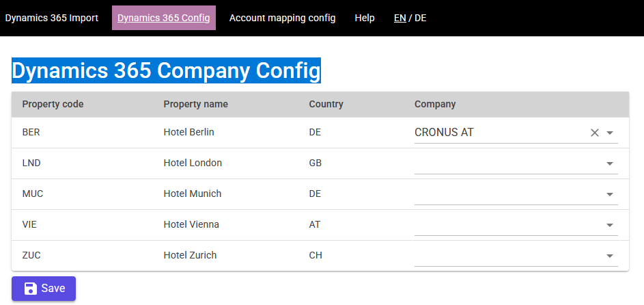The height and width of the screenshot is (305, 644).
Task: Switch language to EN
Action: [x=400, y=18]
